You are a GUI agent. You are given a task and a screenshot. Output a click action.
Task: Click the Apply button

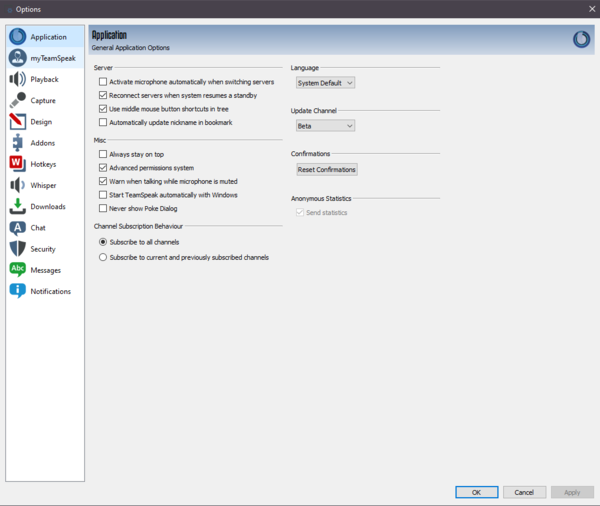(572, 492)
